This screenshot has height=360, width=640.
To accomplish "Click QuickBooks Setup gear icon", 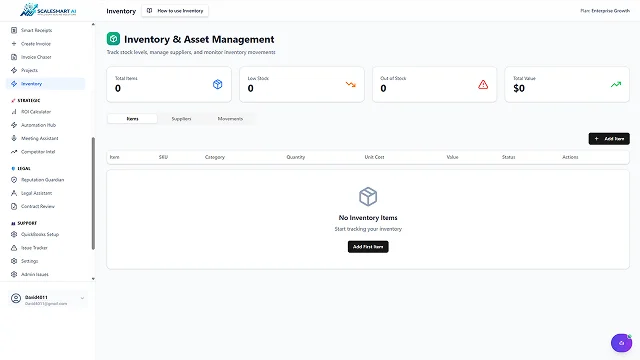I will [14, 234].
